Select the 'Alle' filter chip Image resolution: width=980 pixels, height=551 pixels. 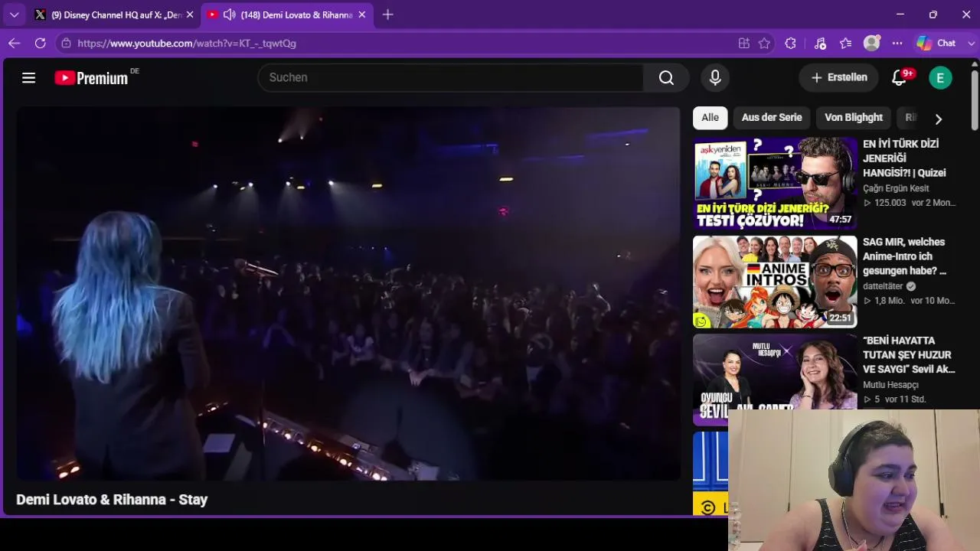710,118
